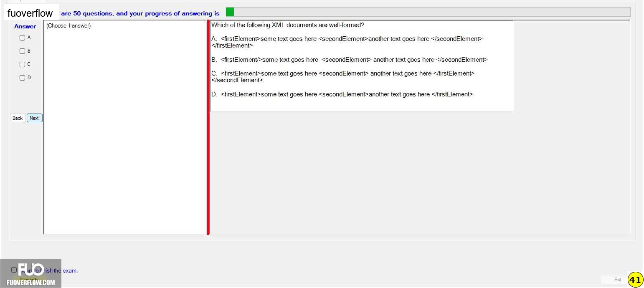This screenshot has height=288, width=644.
Task: Click the blue 'Answer' heading
Action: [x=25, y=26]
